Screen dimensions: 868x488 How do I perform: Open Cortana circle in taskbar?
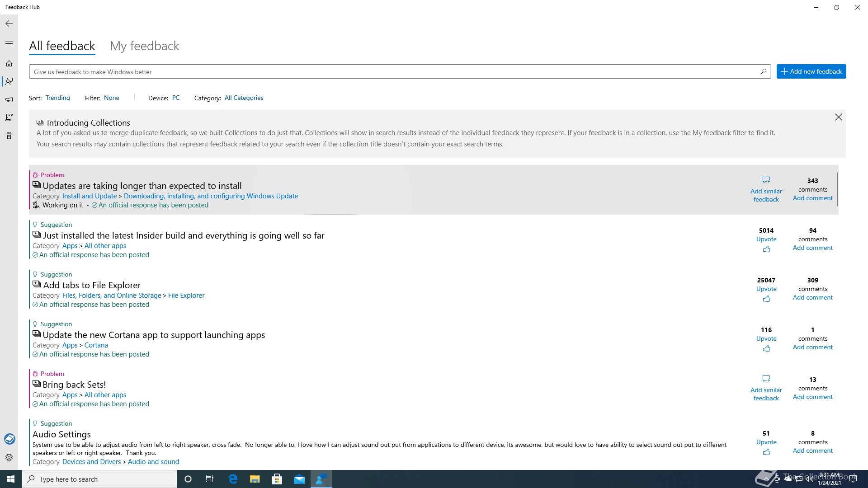188,479
